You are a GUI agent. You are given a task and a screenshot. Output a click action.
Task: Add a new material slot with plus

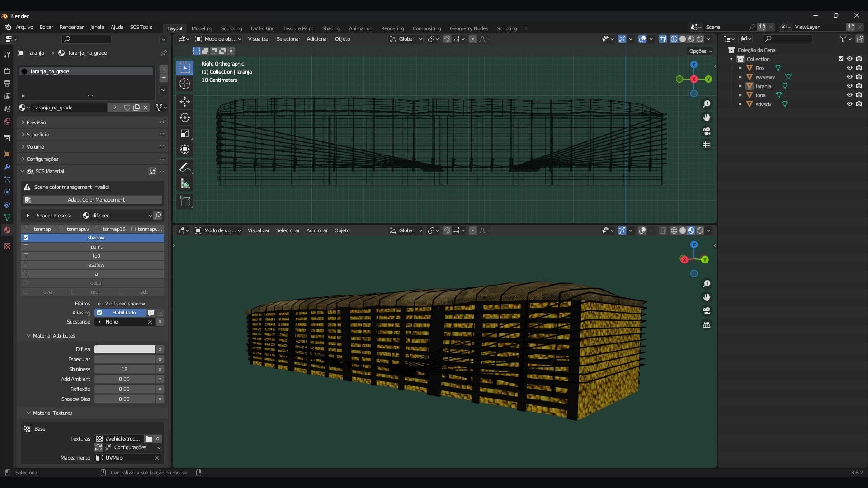[x=164, y=69]
